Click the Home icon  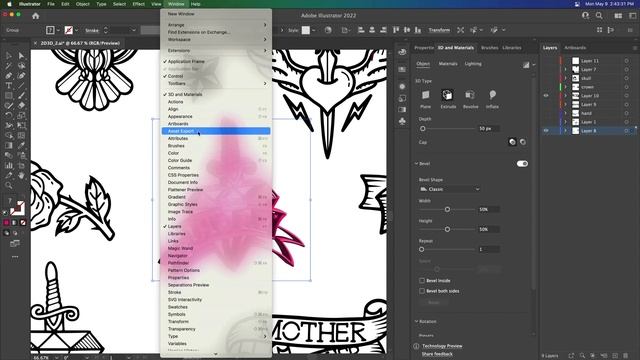point(36,16)
